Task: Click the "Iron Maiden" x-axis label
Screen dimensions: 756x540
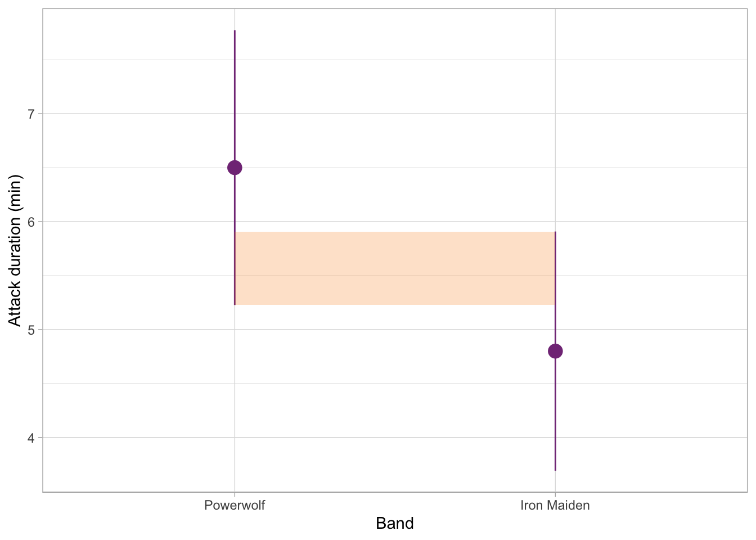Action: click(555, 505)
